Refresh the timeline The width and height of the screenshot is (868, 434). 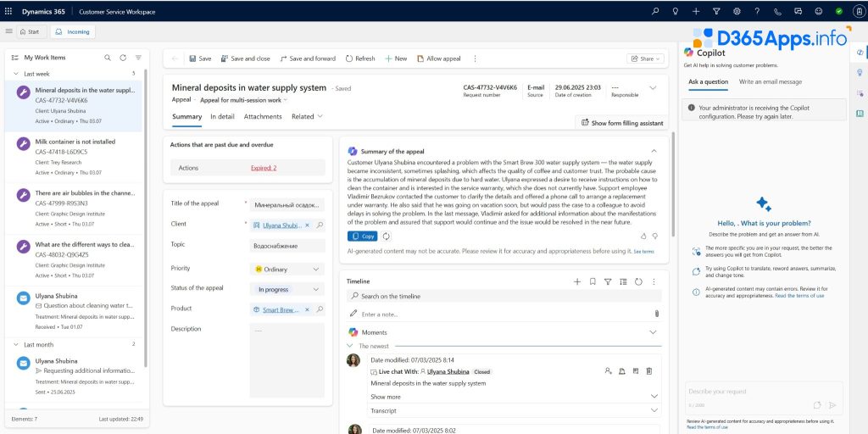point(638,281)
